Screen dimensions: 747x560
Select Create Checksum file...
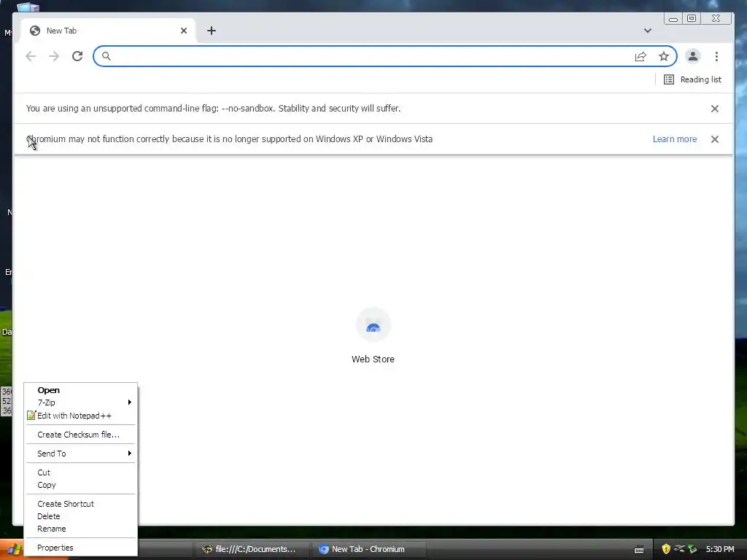[x=80, y=435]
